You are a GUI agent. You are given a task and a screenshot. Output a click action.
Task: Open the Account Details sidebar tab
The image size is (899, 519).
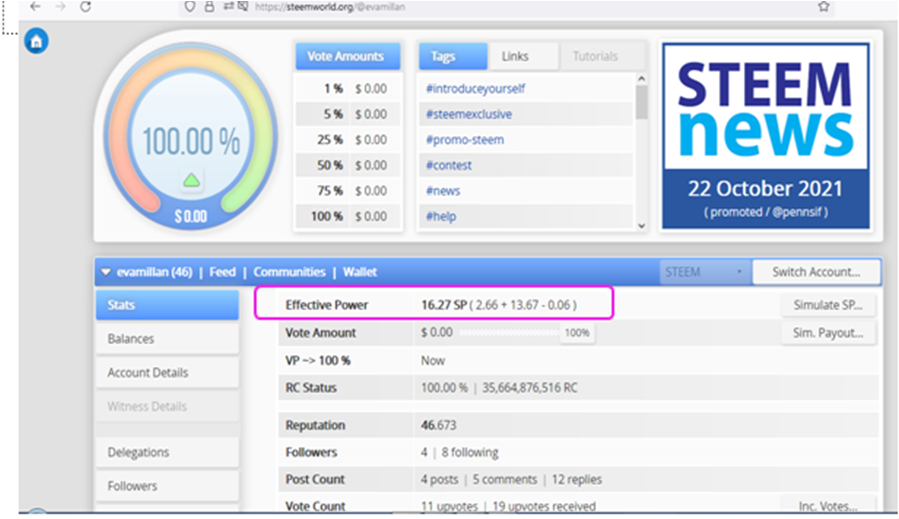pos(167,372)
